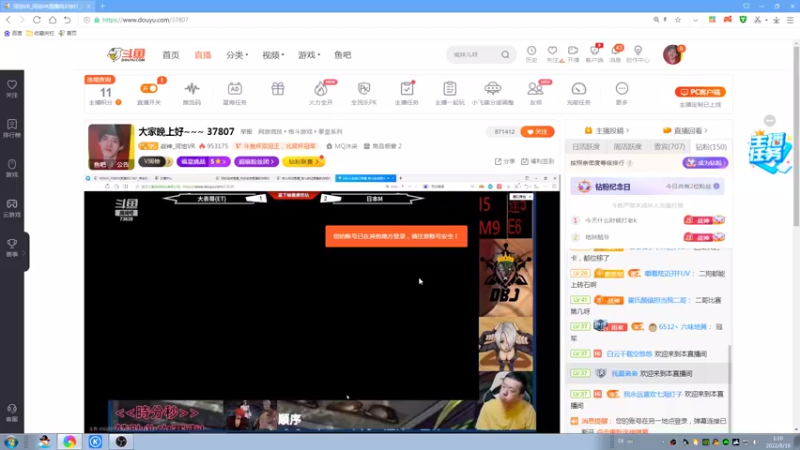Open the 关注 heart icon in the header
Image resolution: width=800 pixels, height=450 pixels.
[x=552, y=53]
